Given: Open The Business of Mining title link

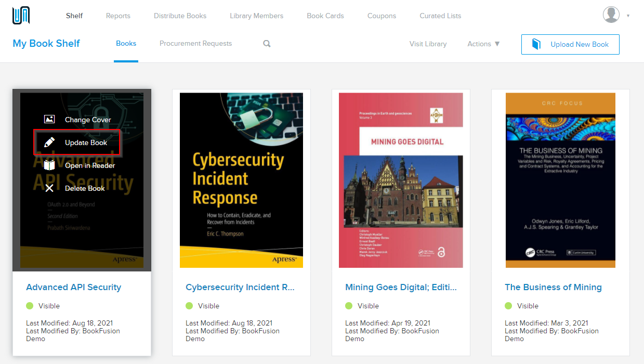Looking at the screenshot, I should pyautogui.click(x=553, y=287).
